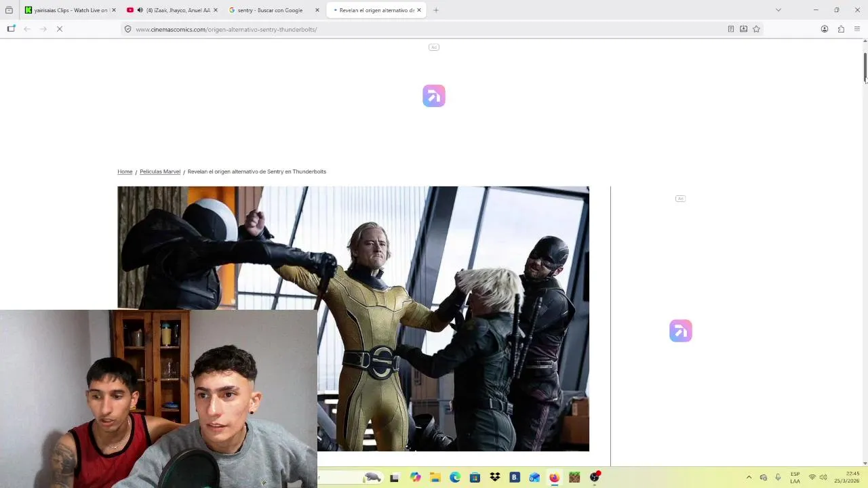The image size is (868, 488).
Task: Click the tracking protection shield icon
Action: (127, 29)
